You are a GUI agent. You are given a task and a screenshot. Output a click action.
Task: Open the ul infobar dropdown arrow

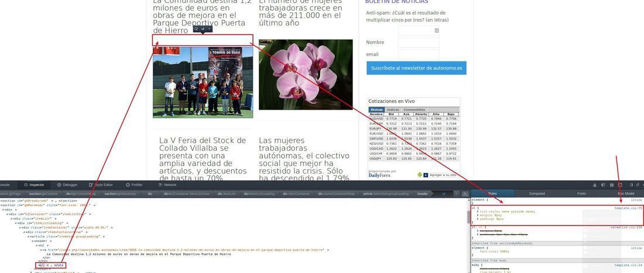coord(209,29)
